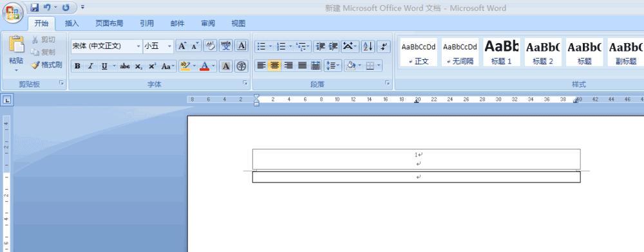Switch to the 插入 tab
Image resolution: width=644 pixels, height=252 pixels.
tap(72, 23)
